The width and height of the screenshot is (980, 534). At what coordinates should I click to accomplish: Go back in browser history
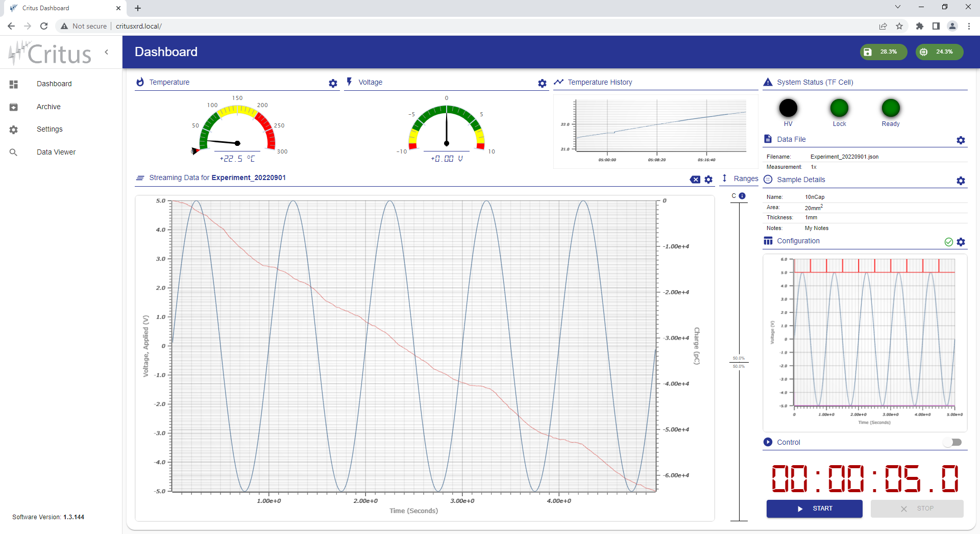(11, 26)
